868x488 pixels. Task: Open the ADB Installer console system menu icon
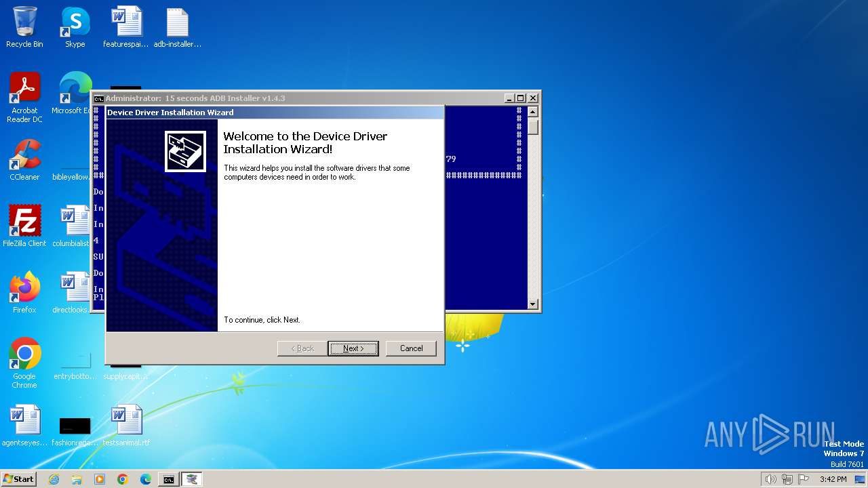(98, 98)
